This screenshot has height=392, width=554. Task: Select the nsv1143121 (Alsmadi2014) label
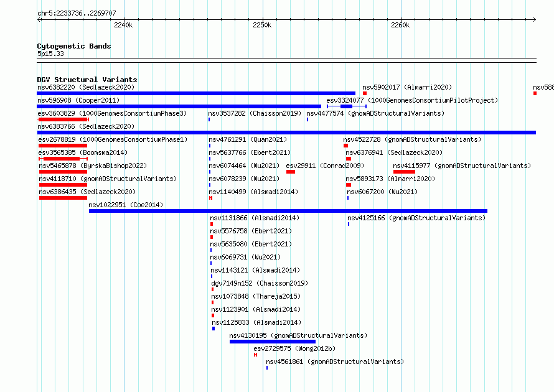point(255,270)
